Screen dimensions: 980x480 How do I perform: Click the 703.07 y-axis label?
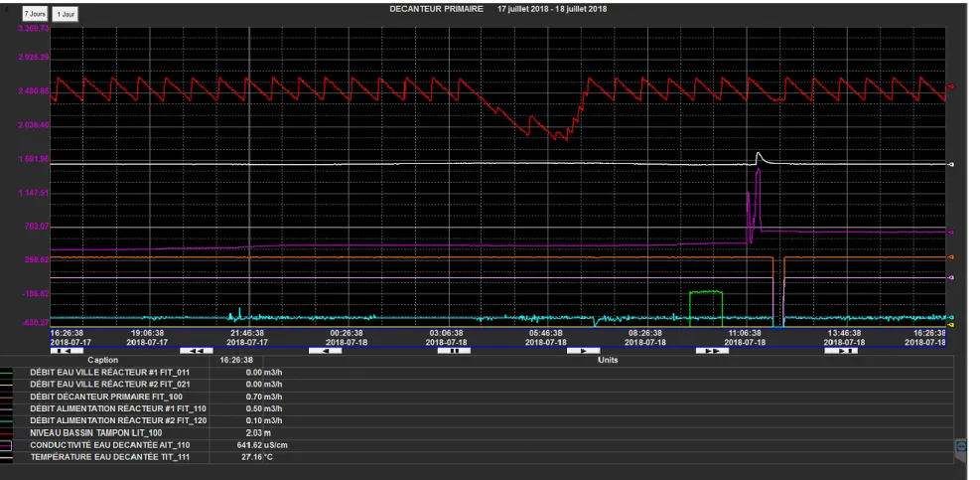click(x=37, y=226)
